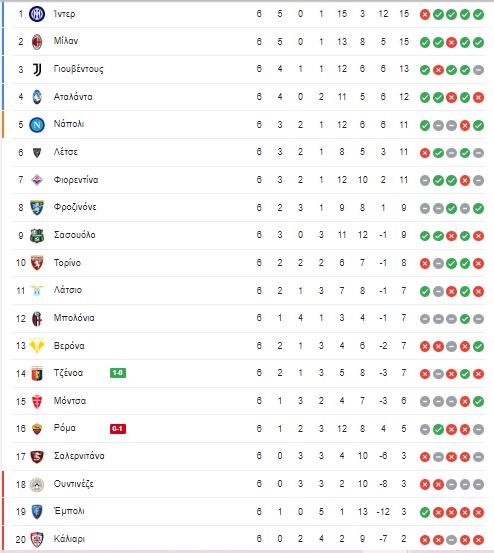The height and width of the screenshot is (553, 494).
Task: Click the Verona yellow crest icon
Action: (37, 346)
